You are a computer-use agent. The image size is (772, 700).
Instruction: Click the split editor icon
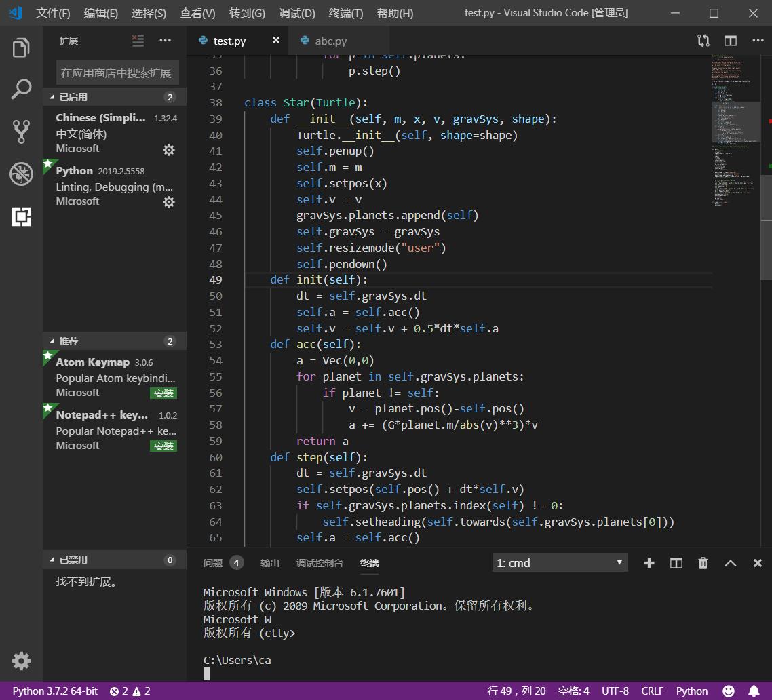(x=730, y=41)
